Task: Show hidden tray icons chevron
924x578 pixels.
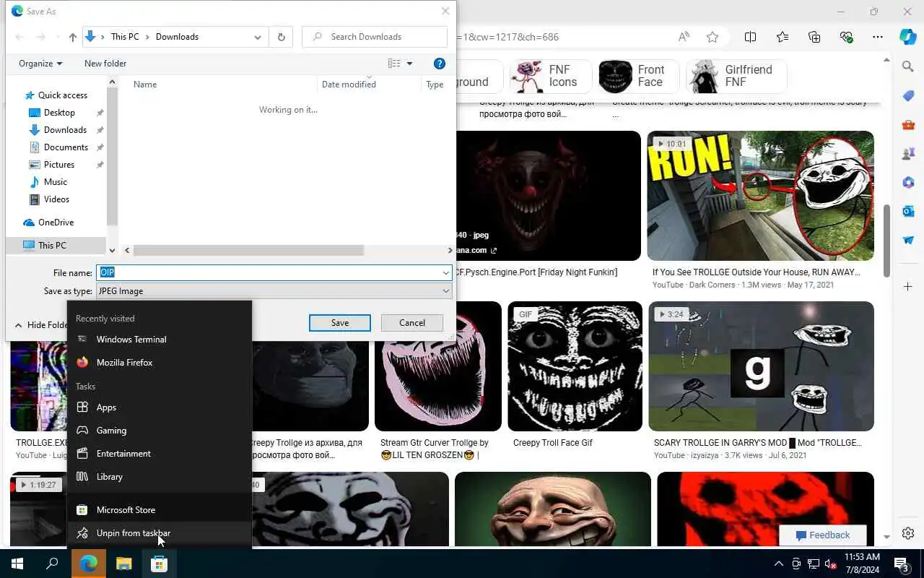Action: pyautogui.click(x=779, y=564)
